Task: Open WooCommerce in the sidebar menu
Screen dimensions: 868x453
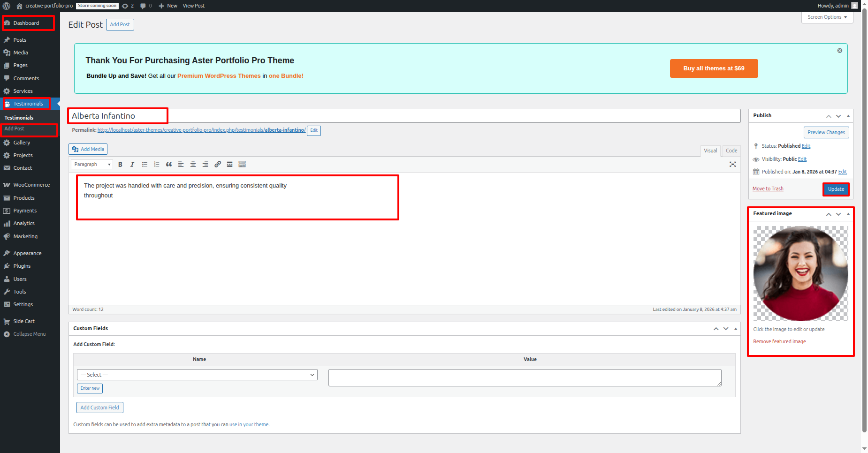Action: pos(31,185)
